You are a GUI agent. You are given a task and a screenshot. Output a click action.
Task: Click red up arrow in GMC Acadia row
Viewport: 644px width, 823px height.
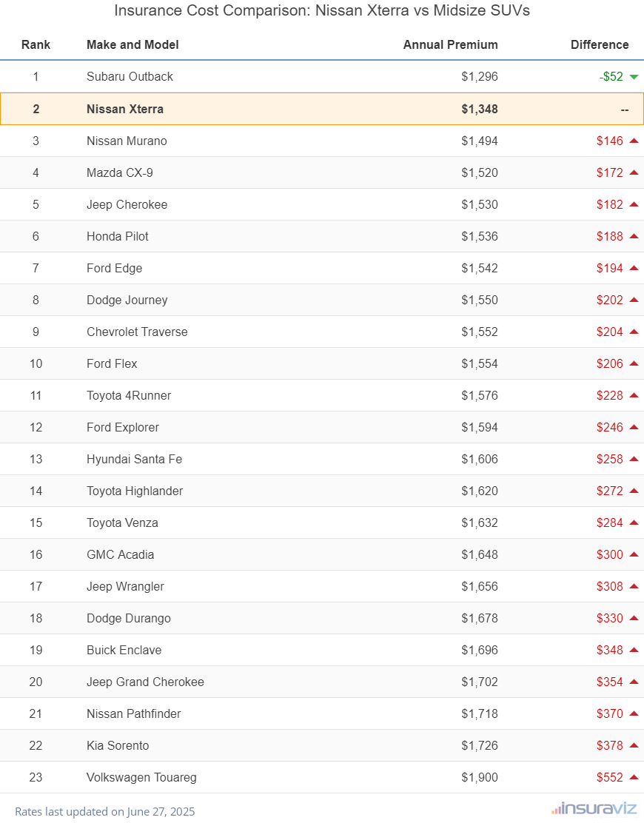[x=634, y=554]
